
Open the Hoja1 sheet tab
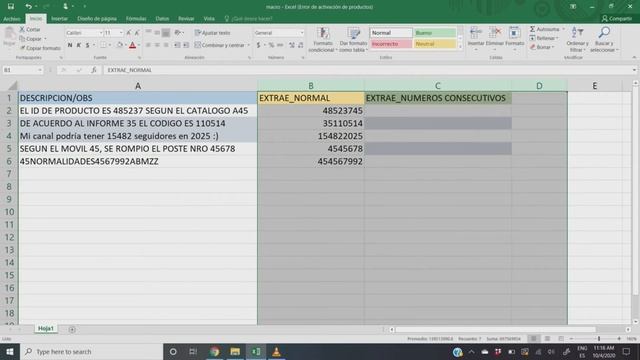point(46,329)
